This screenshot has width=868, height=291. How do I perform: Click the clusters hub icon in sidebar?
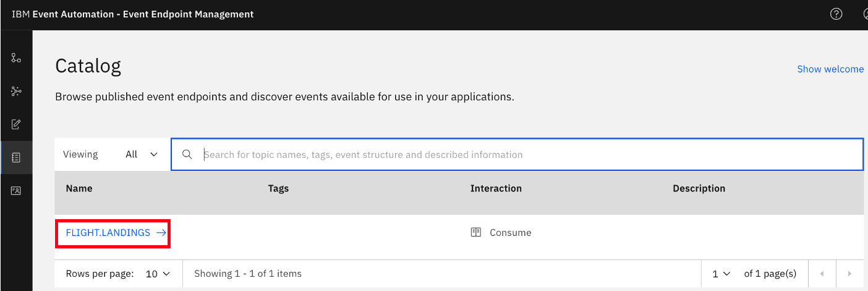click(16, 92)
